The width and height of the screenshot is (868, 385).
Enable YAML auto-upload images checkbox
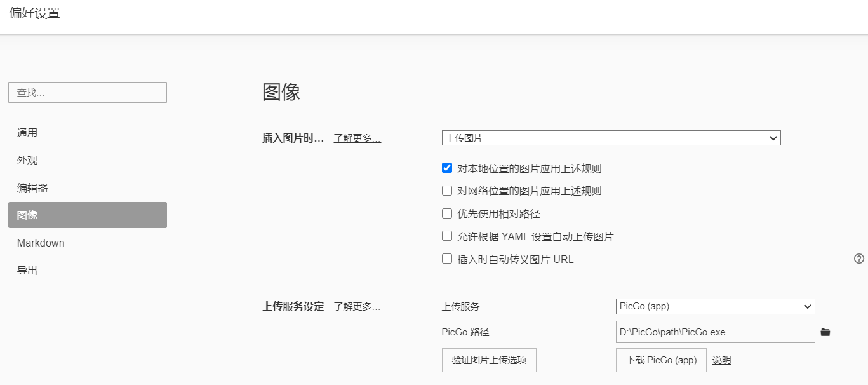point(447,236)
